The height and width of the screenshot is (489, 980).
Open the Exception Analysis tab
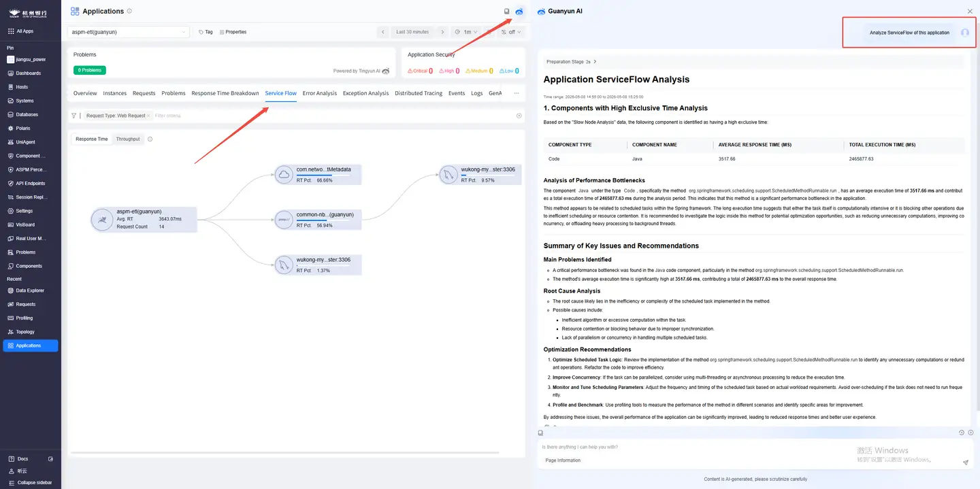(x=366, y=93)
